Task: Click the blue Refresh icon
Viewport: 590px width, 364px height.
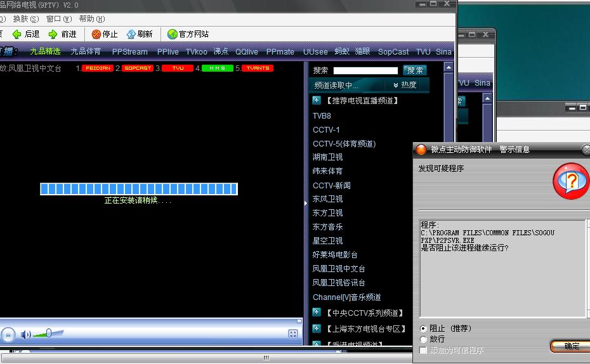Action: [x=131, y=34]
